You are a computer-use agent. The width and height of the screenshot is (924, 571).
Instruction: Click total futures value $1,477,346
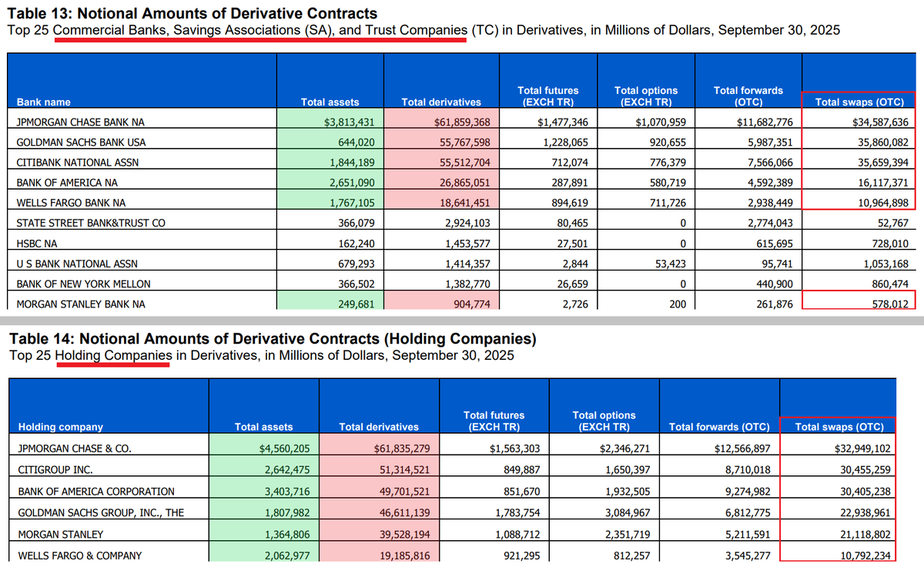click(562, 123)
